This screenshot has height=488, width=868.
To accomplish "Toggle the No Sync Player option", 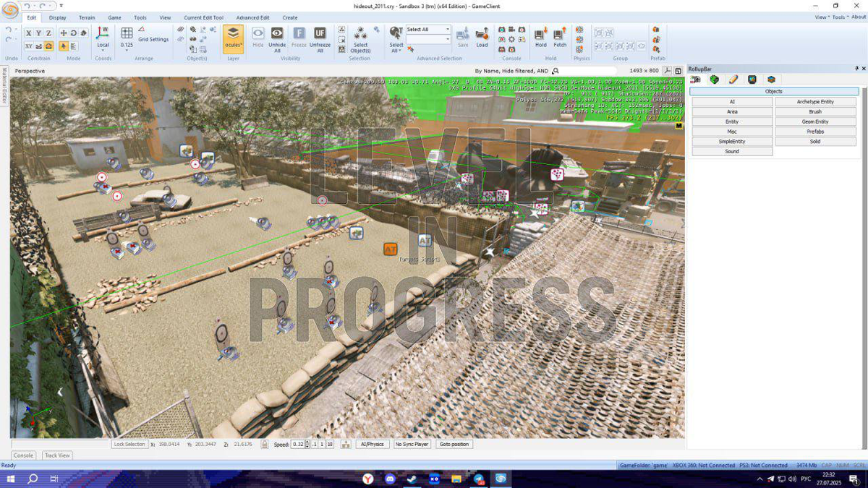I will pos(412,444).
